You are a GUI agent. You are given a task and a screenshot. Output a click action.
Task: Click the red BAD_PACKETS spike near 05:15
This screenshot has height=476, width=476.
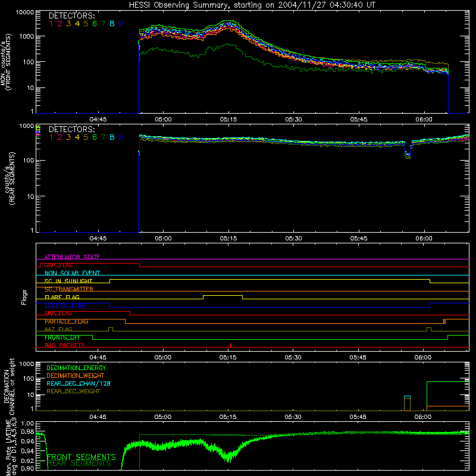click(231, 345)
